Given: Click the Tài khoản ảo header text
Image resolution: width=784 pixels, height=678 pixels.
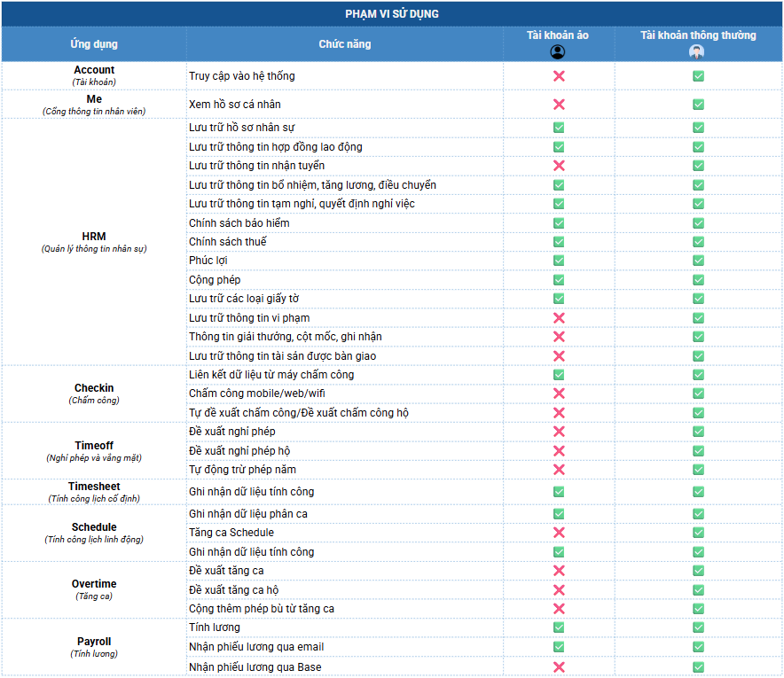Looking at the screenshot, I should click(558, 35).
